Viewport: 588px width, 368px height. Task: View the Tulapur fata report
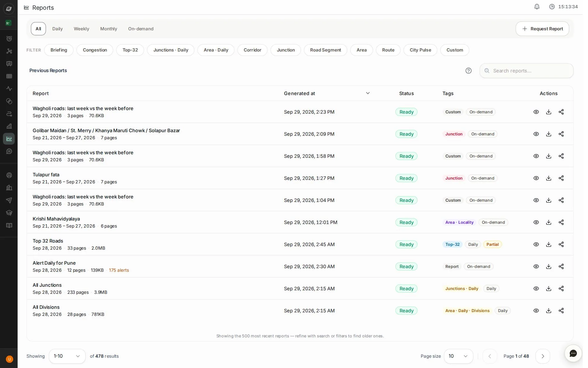(x=536, y=178)
